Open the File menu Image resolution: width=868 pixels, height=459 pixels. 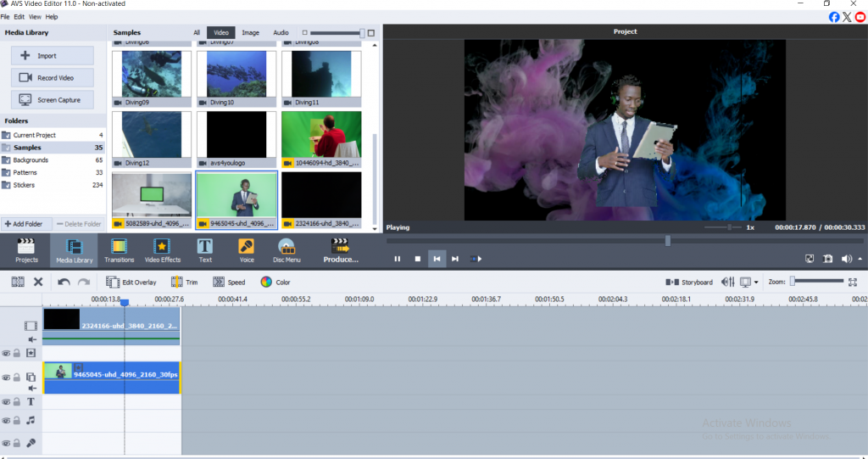pos(5,17)
